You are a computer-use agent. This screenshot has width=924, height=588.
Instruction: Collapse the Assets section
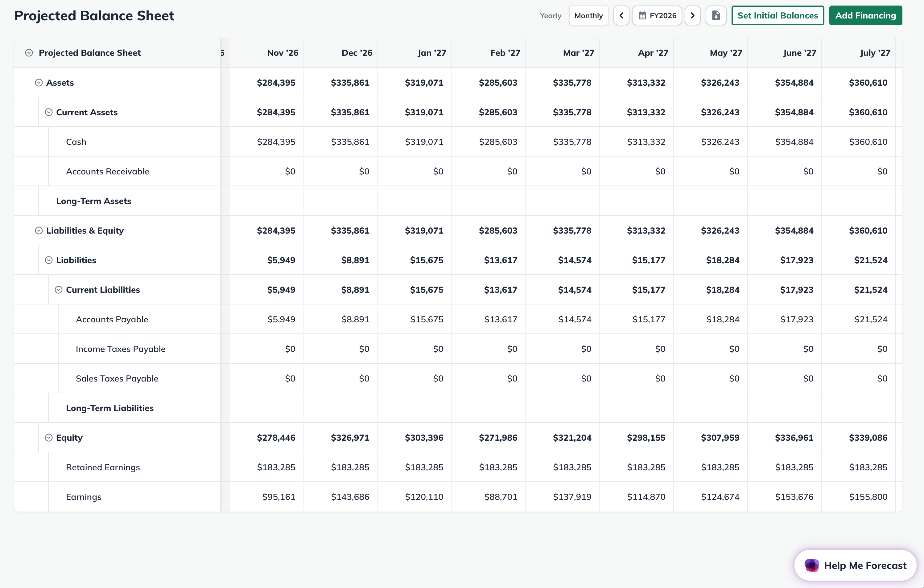(39, 82)
